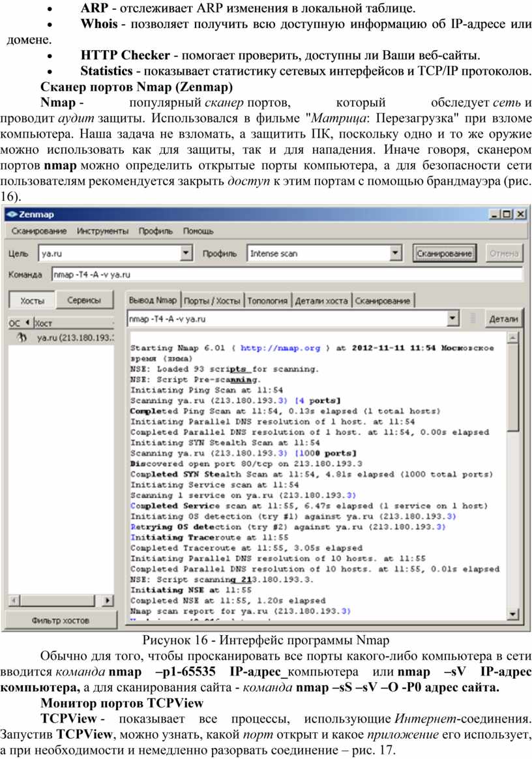Click the line 'Initiating NSE at 11:55'
Image resolution: width=532 pixels, height=759 pixels.
(191, 590)
